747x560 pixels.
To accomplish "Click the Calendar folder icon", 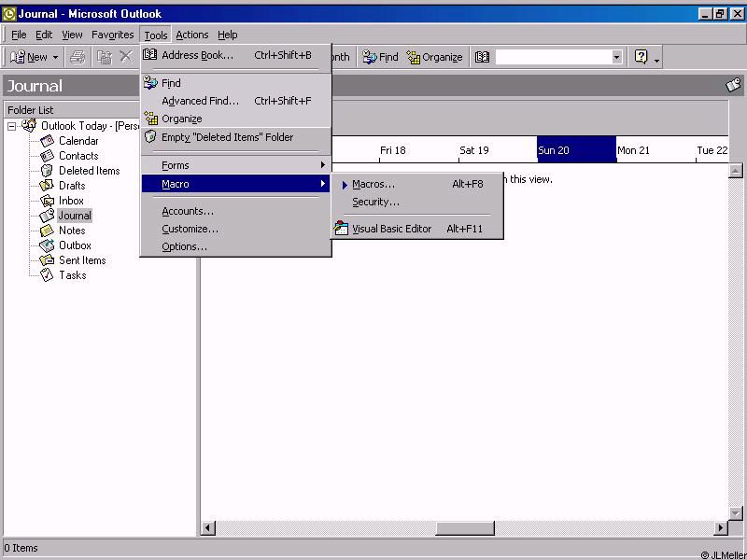I will click(x=48, y=141).
